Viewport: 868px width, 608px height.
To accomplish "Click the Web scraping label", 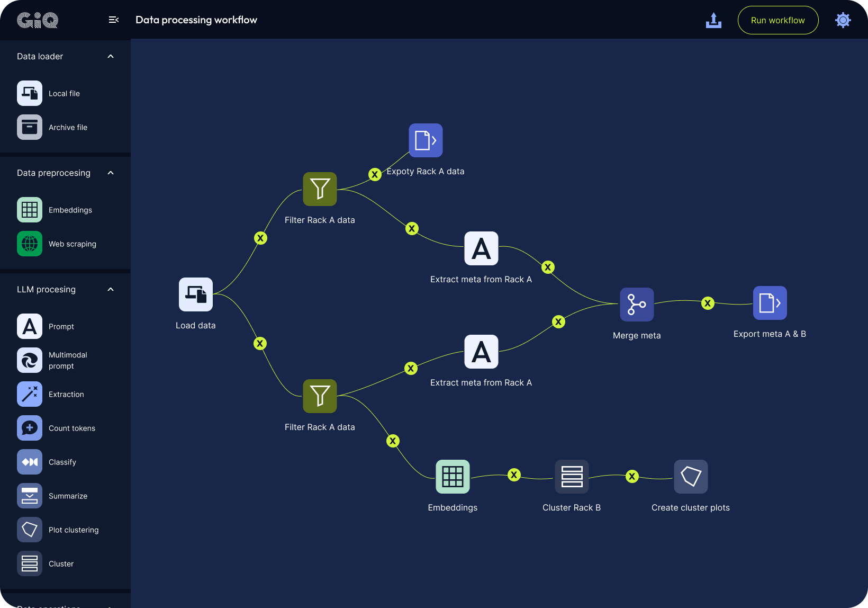I will tap(73, 244).
